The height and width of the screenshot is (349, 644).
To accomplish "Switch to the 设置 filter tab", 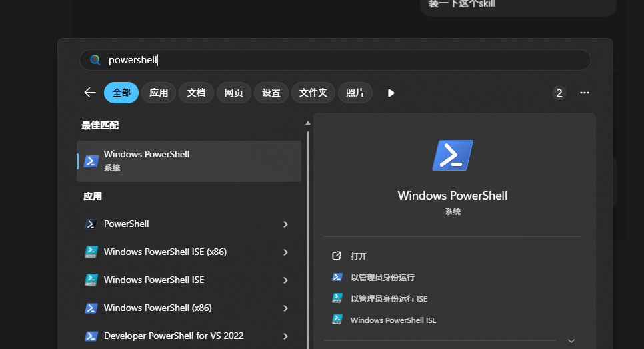I will coord(271,93).
